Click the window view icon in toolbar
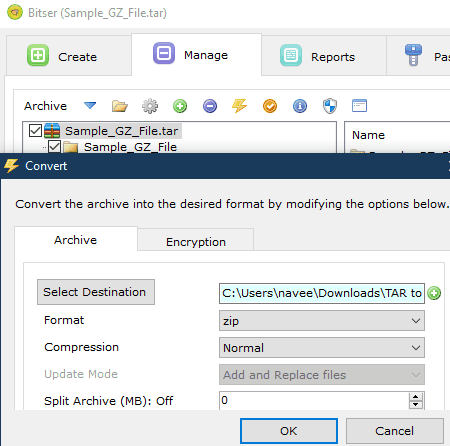Image resolution: width=450 pixels, height=446 pixels. click(x=359, y=106)
